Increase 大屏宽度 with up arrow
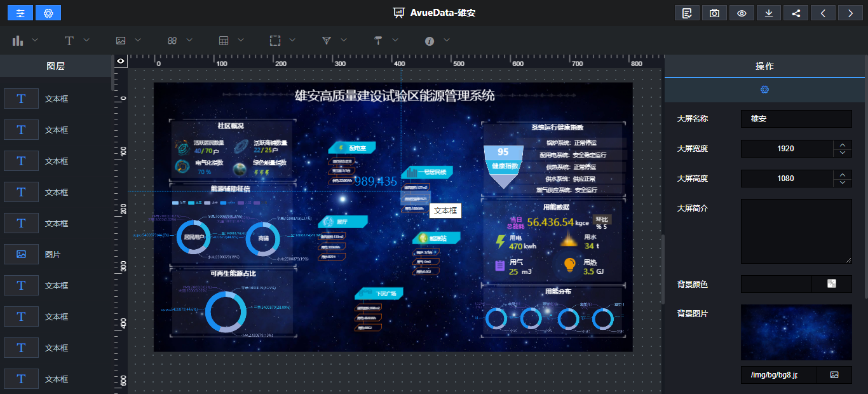The image size is (868, 394). (x=843, y=144)
